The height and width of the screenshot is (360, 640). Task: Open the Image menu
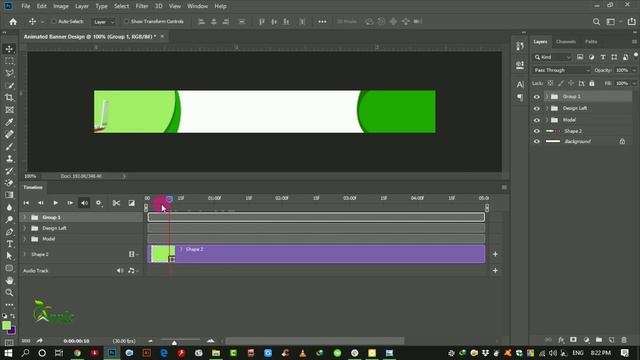[61, 6]
